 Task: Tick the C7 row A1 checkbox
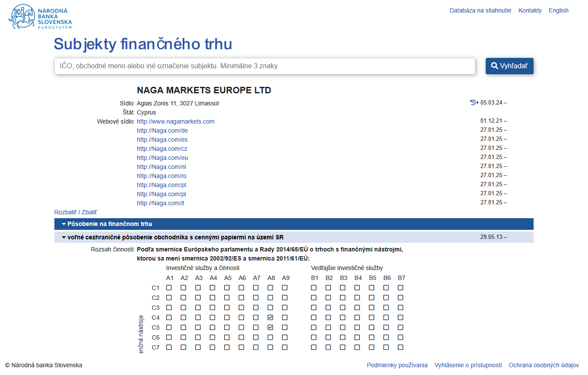click(x=169, y=347)
